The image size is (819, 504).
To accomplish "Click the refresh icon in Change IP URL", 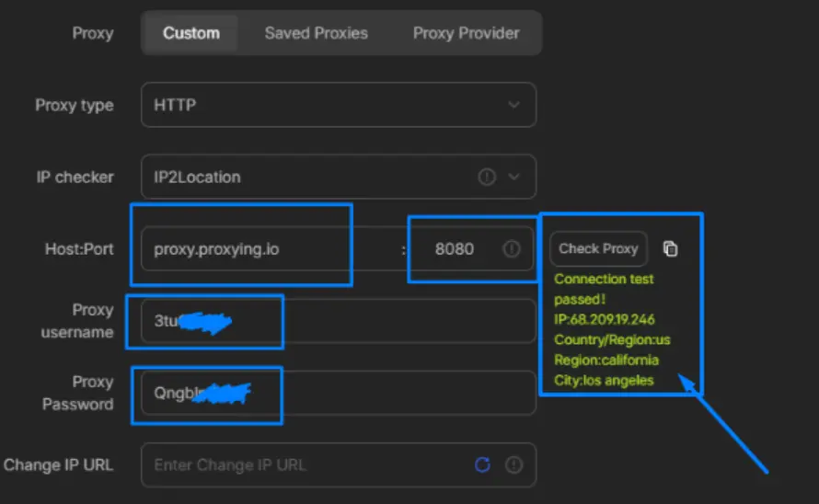I will [482, 464].
